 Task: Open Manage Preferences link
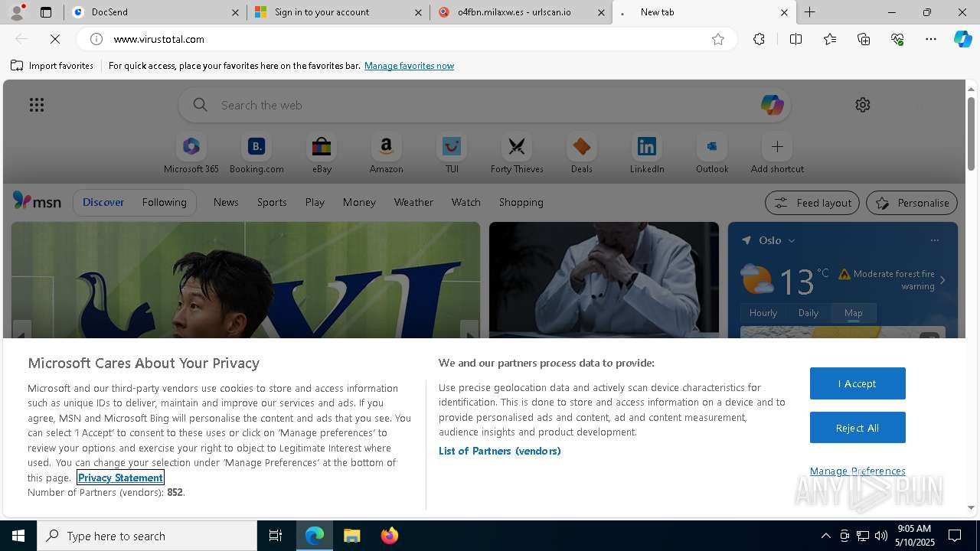[x=857, y=471]
